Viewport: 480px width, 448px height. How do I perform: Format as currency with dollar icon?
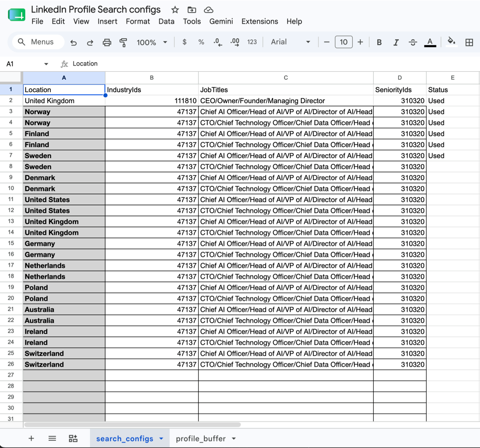[184, 42]
